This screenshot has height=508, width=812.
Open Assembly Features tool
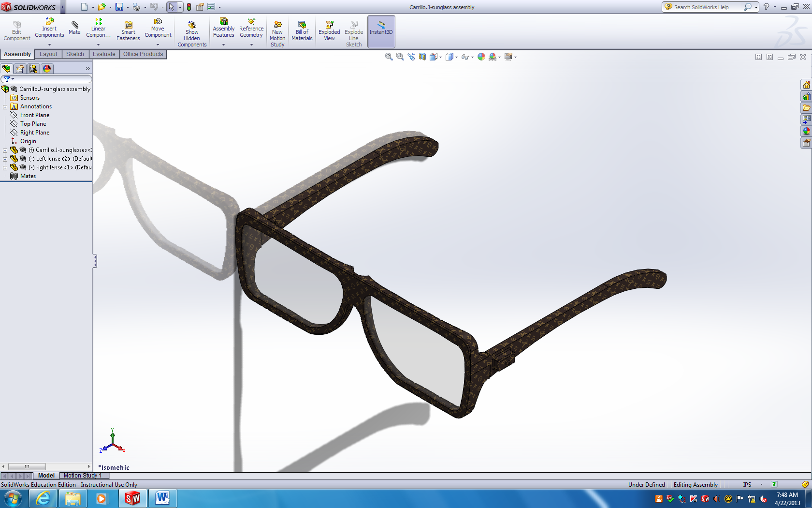click(x=223, y=29)
